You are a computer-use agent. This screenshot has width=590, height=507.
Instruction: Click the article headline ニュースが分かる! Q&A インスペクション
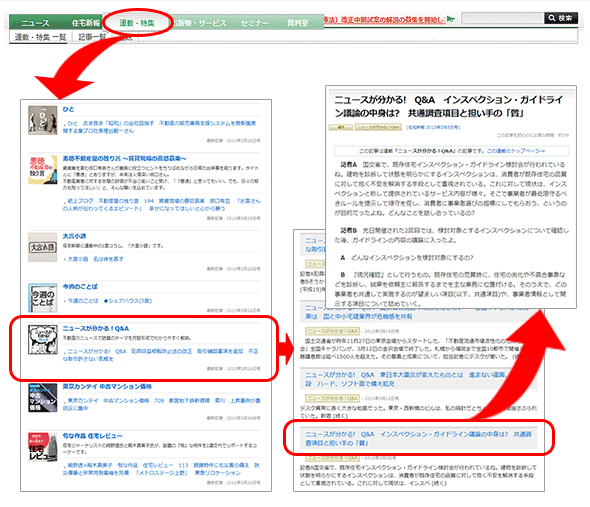[448, 106]
